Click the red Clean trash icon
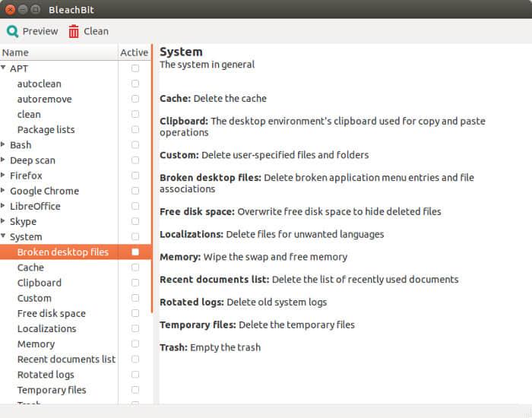 [x=74, y=31]
